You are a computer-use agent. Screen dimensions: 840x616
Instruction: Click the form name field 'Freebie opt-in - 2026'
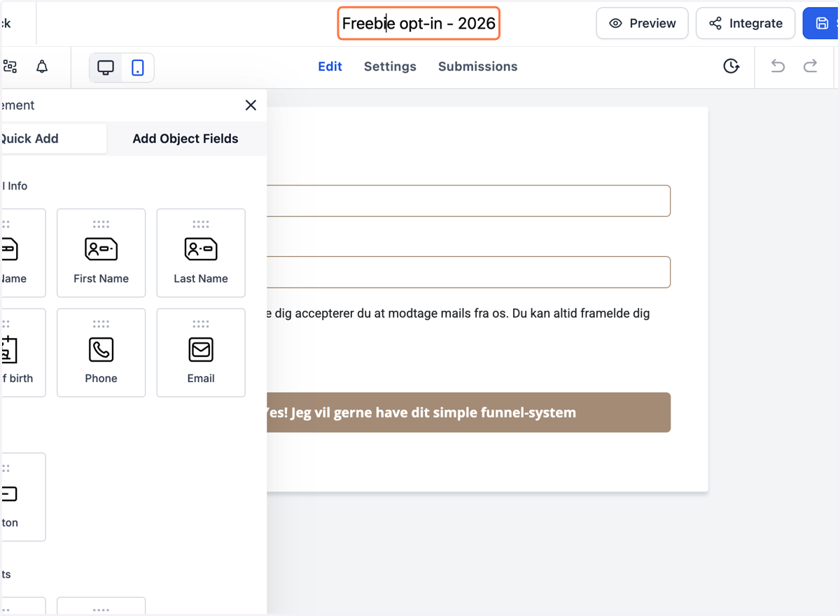click(x=419, y=24)
